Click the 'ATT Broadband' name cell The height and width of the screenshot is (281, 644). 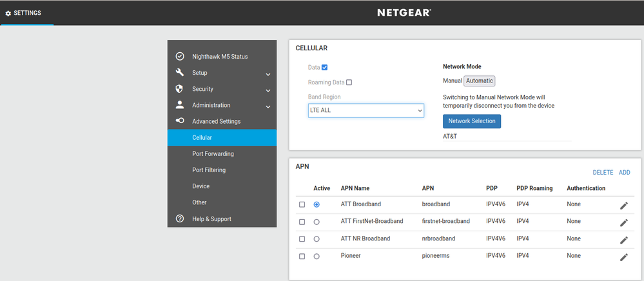click(360, 204)
